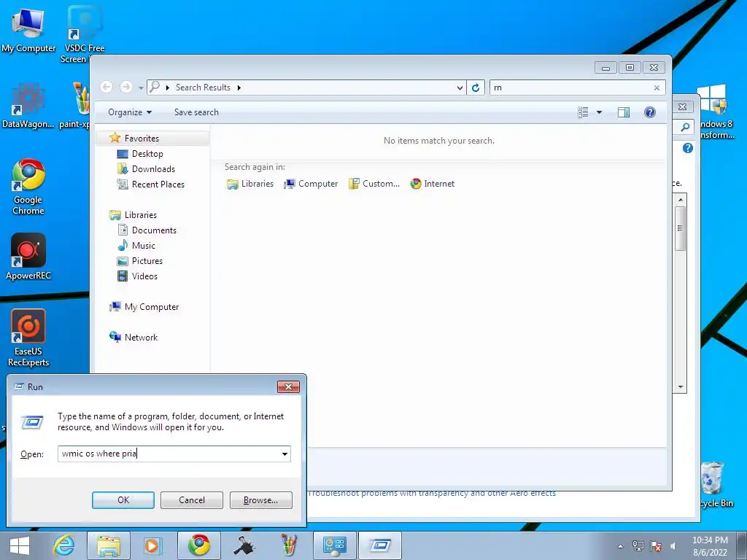This screenshot has width=747, height=560.
Task: Search again in Custom locations
Action: pyautogui.click(x=374, y=184)
